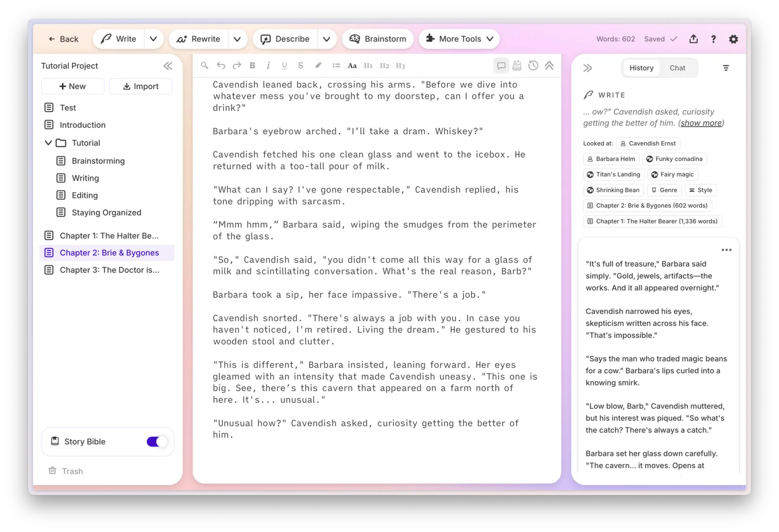This screenshot has width=779, height=532.
Task: Expand the More Tools menu
Action: [459, 39]
